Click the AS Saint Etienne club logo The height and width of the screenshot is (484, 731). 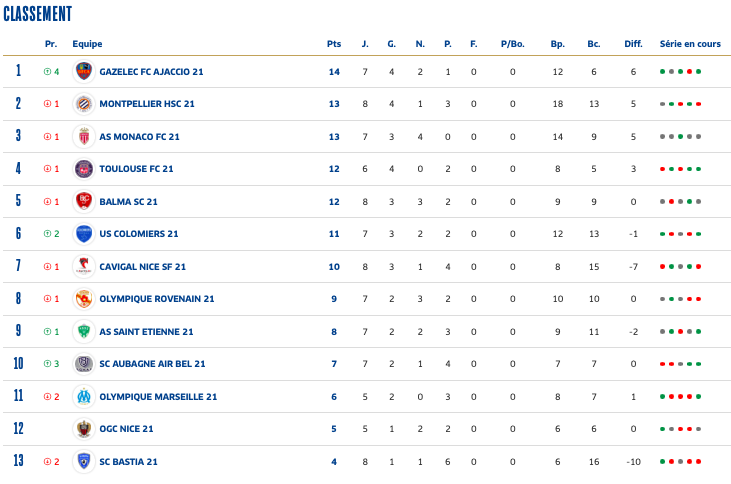click(x=84, y=332)
